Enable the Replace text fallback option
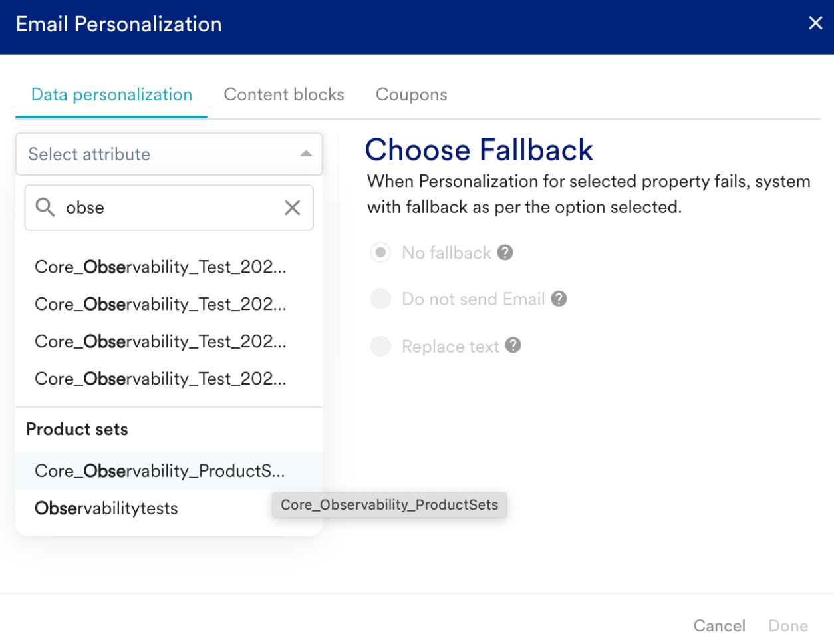Image resolution: width=834 pixels, height=644 pixels. point(380,346)
